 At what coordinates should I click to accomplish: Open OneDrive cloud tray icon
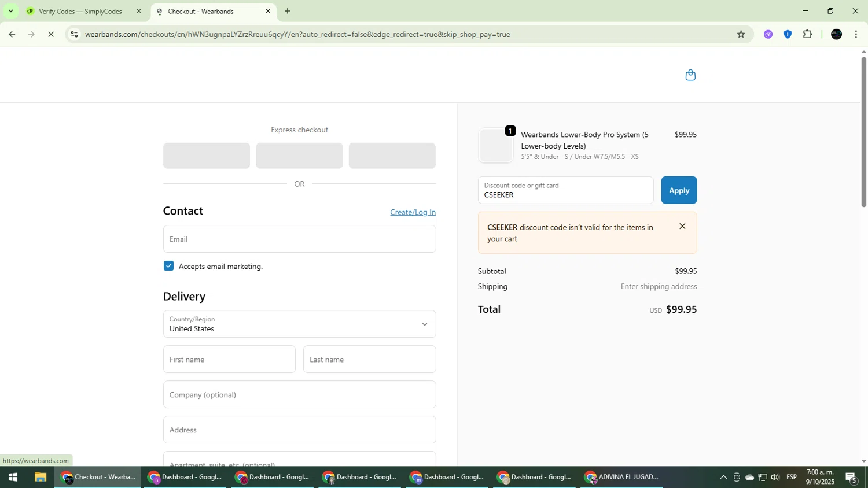pos(749,477)
